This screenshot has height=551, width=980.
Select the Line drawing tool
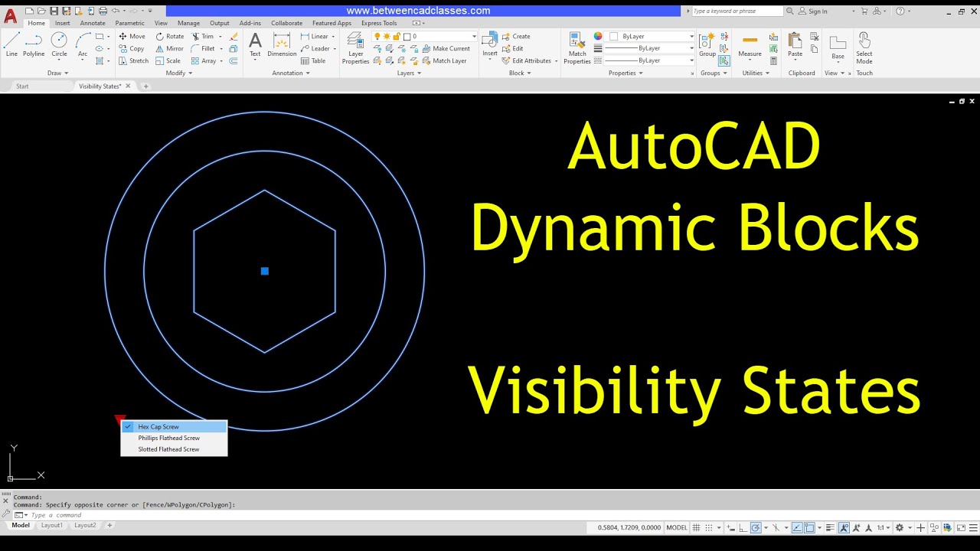(x=11, y=44)
